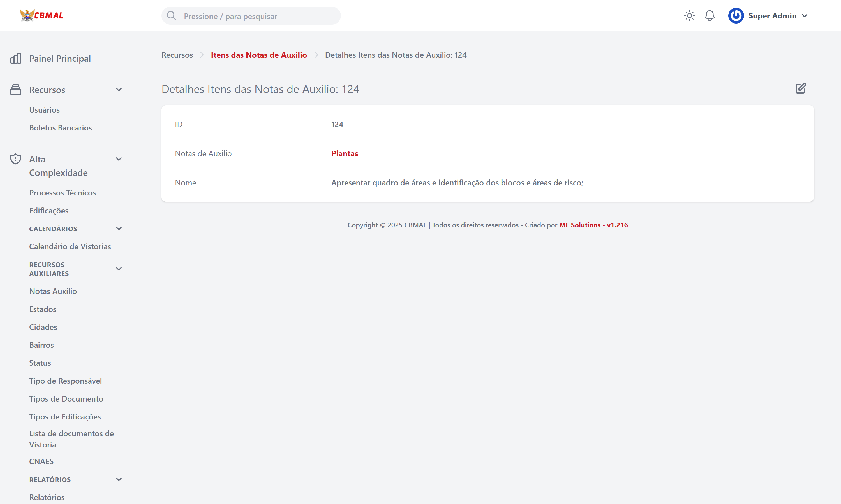Click the edit pencil icon
This screenshot has height=504, width=841.
(800, 89)
